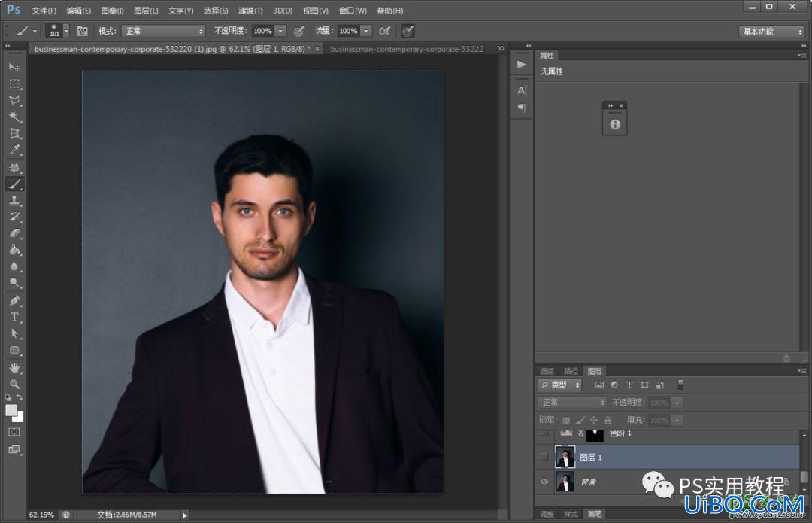
Task: Select the Hand tool
Action: tap(14, 367)
